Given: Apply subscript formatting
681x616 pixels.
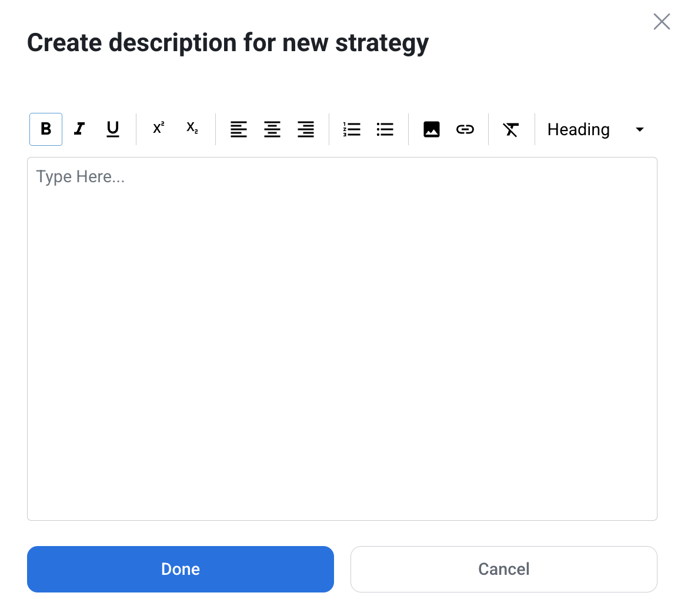Looking at the screenshot, I should point(192,129).
